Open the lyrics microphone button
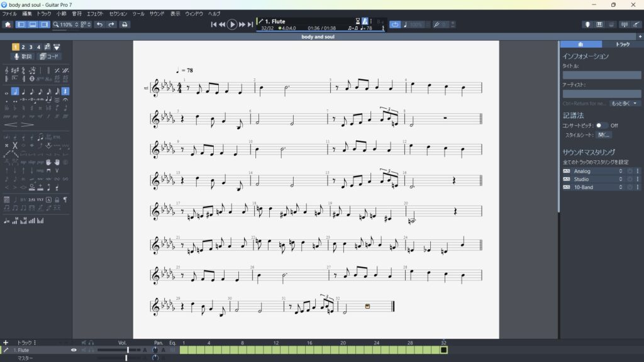 click(x=23, y=56)
